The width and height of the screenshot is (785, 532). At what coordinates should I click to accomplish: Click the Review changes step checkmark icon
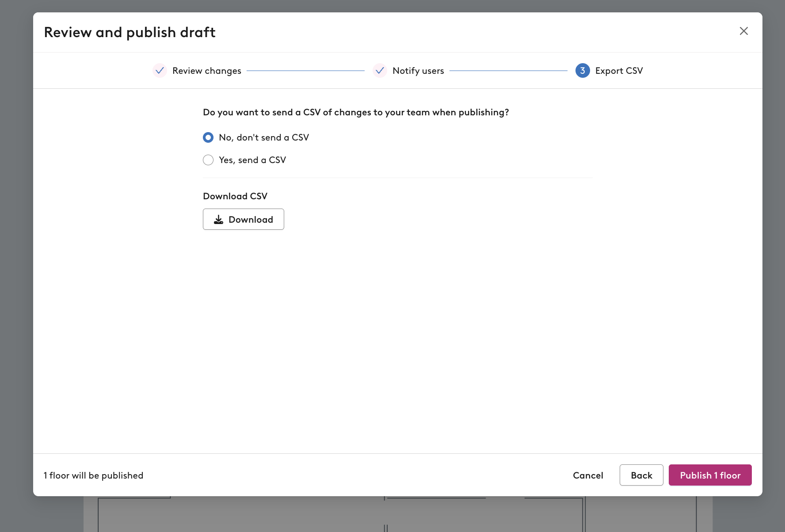[160, 71]
